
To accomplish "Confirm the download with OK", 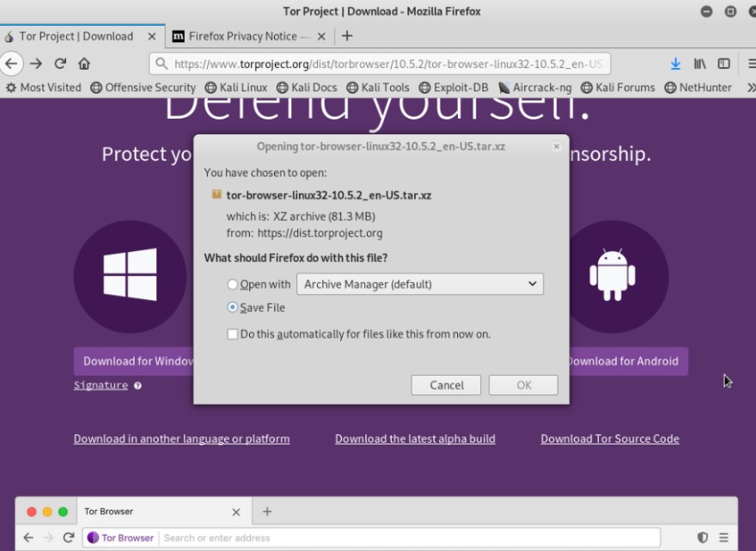I will tap(523, 385).
